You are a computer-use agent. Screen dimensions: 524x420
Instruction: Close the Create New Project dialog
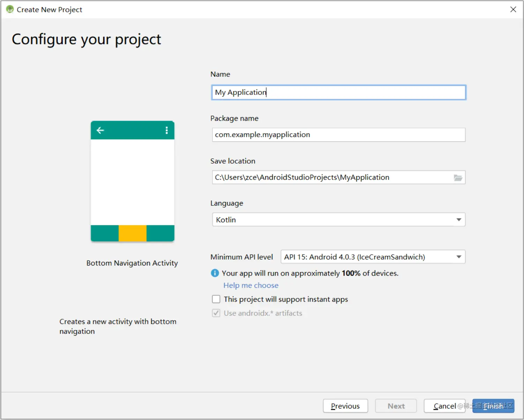click(x=513, y=9)
